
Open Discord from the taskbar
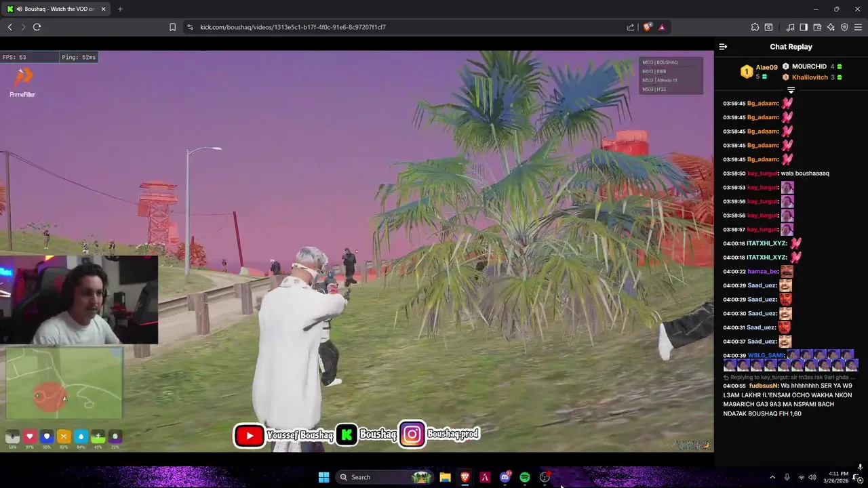point(505,477)
